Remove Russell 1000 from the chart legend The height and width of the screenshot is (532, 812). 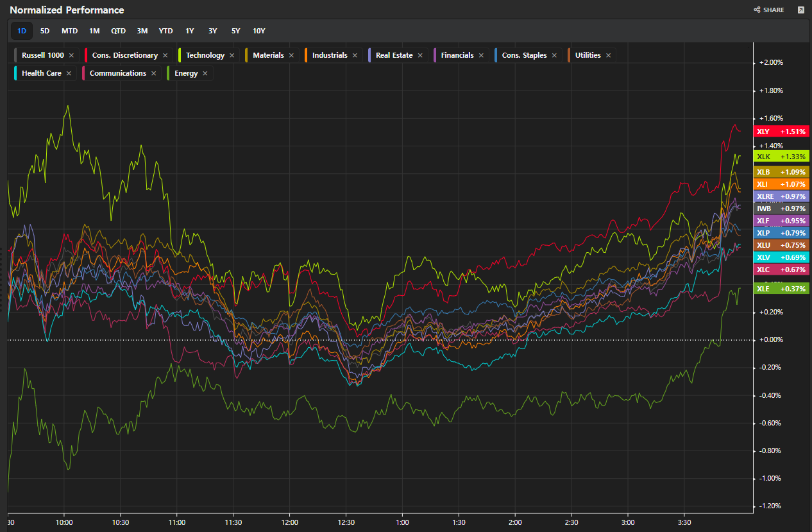(71, 55)
